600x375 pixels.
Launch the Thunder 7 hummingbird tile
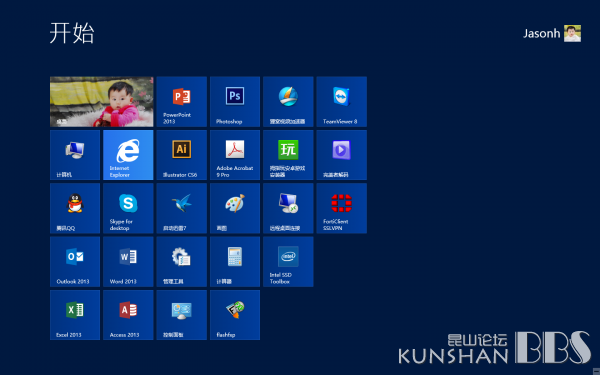(182, 208)
